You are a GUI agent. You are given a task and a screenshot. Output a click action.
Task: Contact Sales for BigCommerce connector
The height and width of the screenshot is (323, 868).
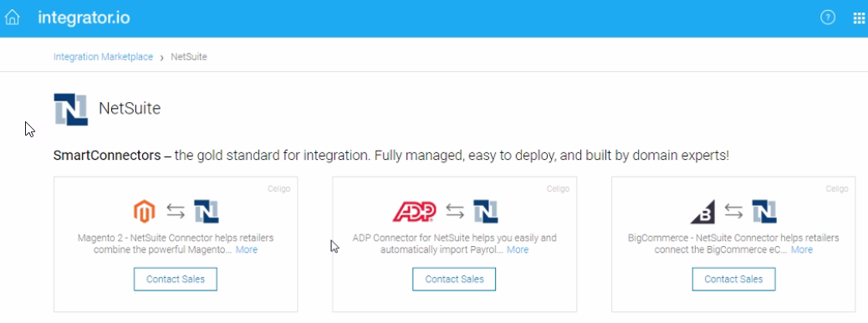(733, 279)
